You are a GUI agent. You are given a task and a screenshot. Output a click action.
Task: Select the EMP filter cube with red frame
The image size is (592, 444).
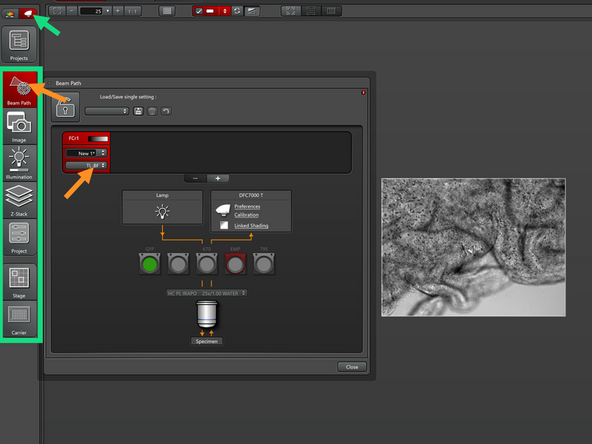[235, 264]
